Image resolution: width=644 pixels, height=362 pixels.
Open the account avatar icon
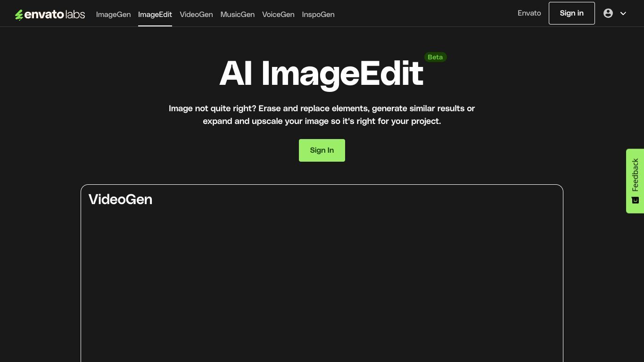pos(608,13)
